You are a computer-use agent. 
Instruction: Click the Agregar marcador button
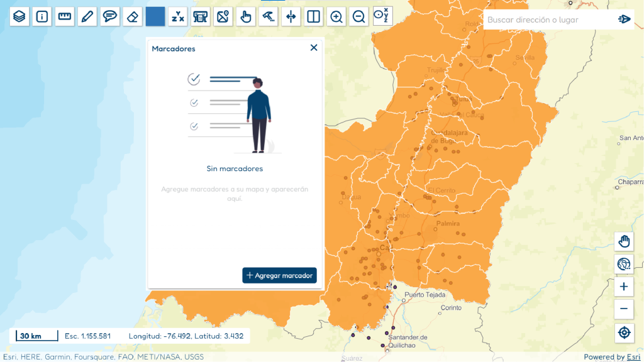tap(279, 275)
